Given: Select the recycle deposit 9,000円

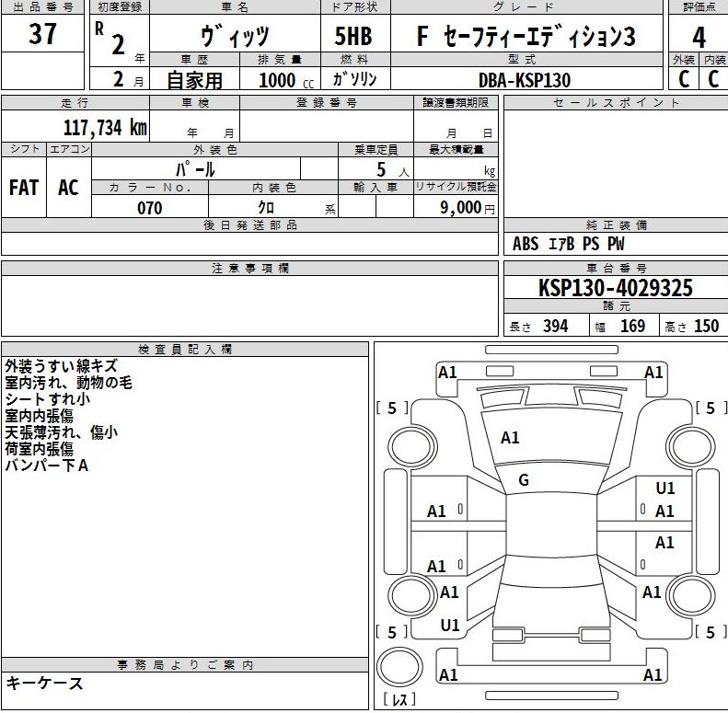Looking at the screenshot, I should click(468, 207).
